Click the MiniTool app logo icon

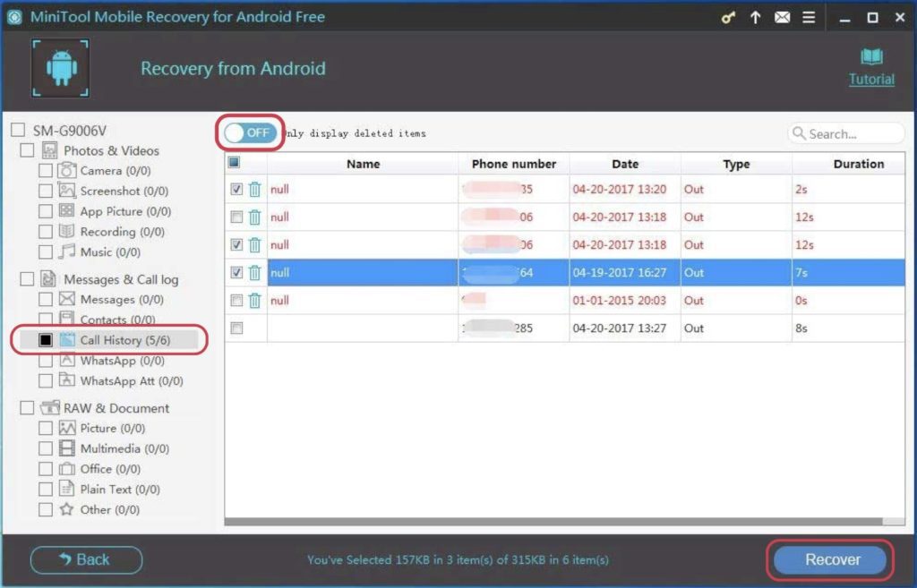coord(14,17)
